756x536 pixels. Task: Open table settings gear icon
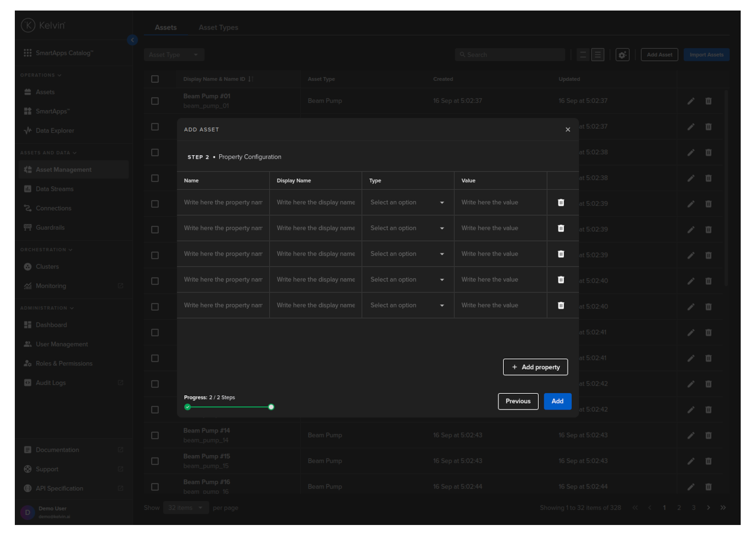tap(622, 55)
